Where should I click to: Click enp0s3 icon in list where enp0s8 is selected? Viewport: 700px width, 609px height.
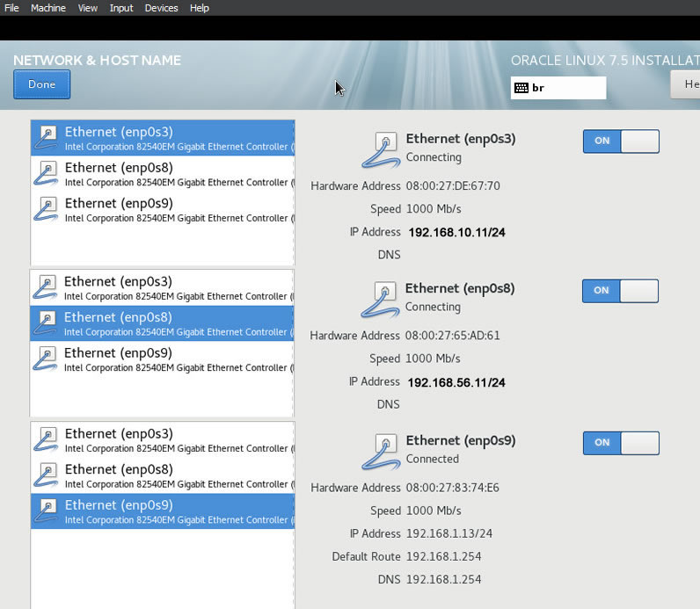[46, 287]
